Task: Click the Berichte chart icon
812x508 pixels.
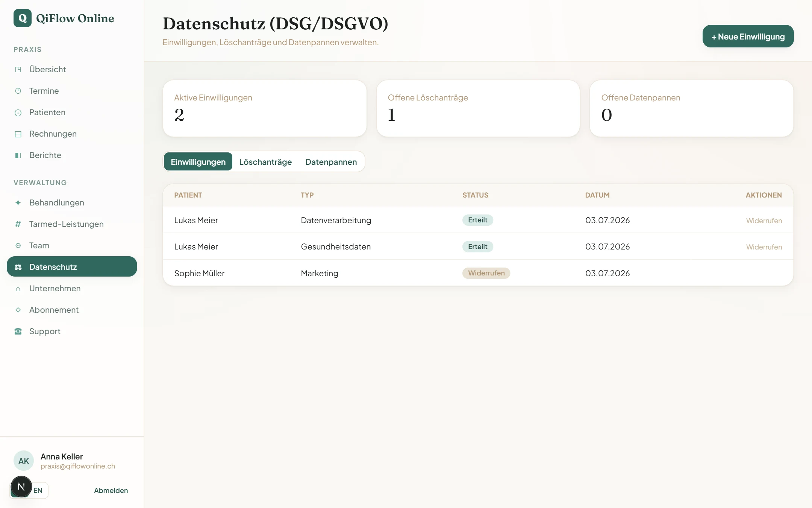Action: [18, 155]
